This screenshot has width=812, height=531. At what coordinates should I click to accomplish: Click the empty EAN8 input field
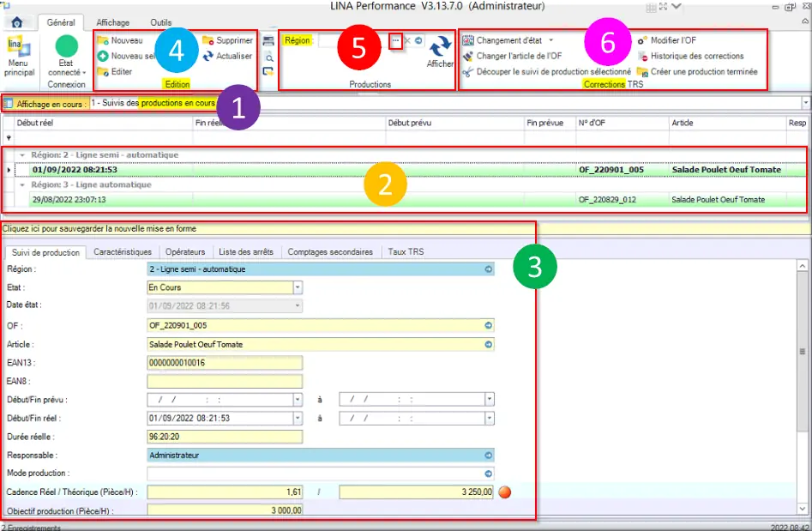225,381
